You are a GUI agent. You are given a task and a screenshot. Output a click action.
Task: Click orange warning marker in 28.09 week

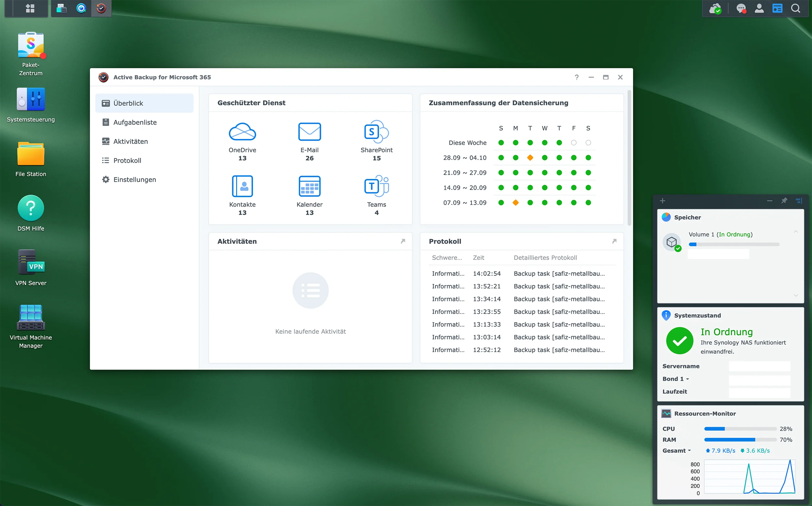530,158
